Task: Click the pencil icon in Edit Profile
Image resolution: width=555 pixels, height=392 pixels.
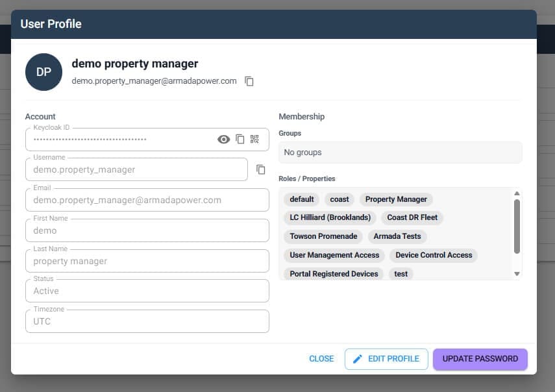Action: [x=358, y=359]
